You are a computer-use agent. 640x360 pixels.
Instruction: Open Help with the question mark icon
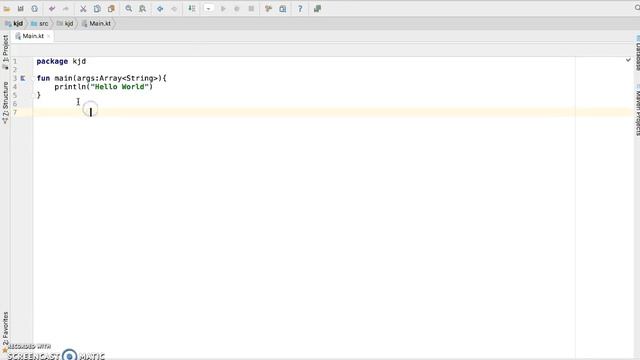[300, 9]
